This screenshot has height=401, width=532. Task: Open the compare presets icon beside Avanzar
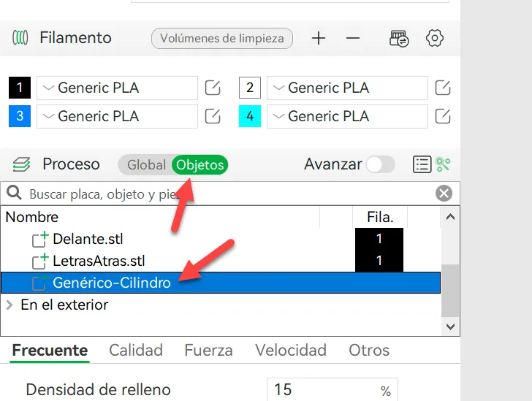point(443,164)
